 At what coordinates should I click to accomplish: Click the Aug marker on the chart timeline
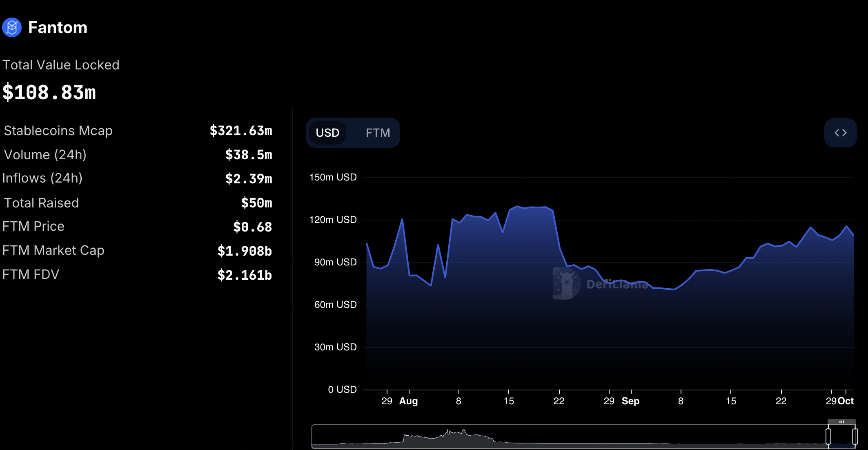408,401
